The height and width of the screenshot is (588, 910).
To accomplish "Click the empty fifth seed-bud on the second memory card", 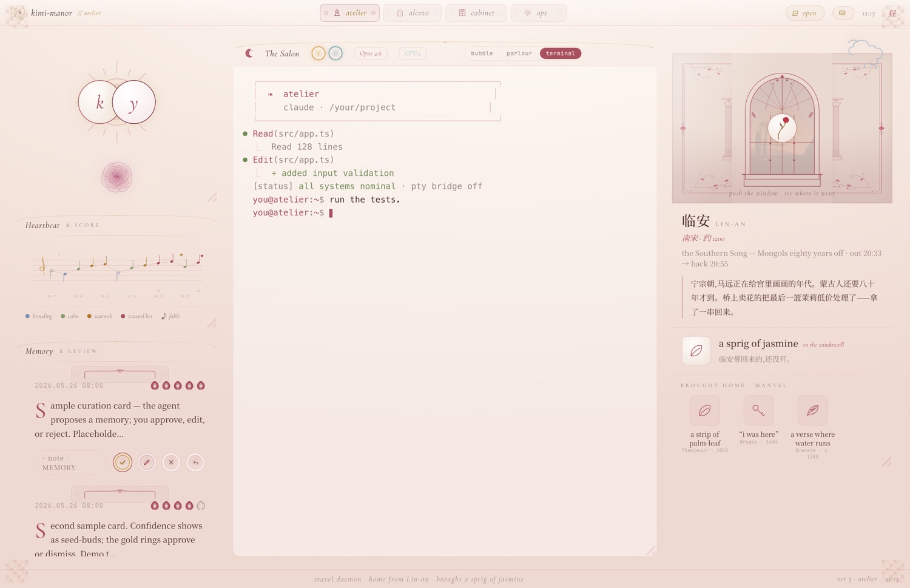I will coord(201,505).
